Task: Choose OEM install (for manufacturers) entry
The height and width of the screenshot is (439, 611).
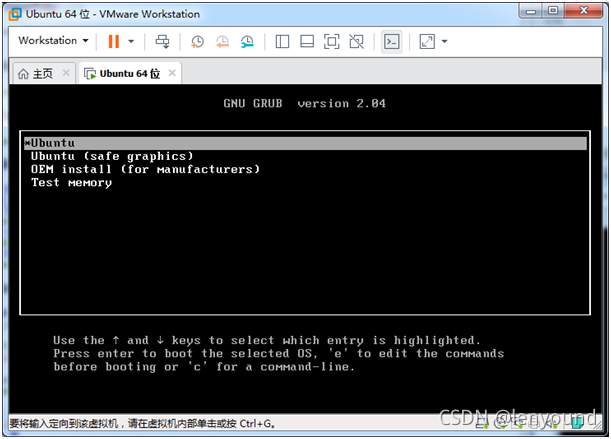Action: (x=145, y=169)
